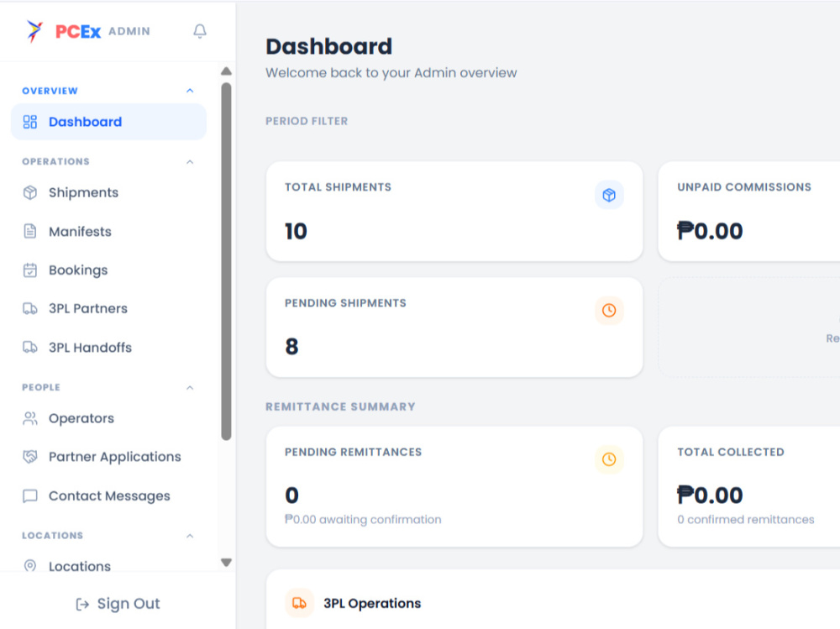Click the Operators people icon
The image size is (840, 629).
30,418
